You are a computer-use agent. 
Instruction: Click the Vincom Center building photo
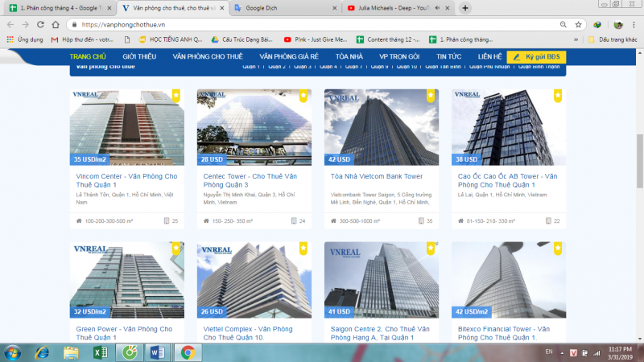point(127,127)
